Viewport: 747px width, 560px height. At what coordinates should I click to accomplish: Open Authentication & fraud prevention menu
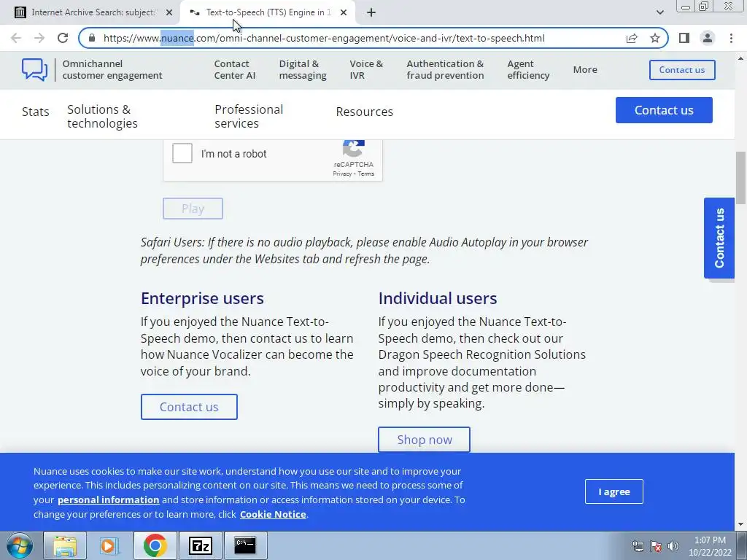coord(445,69)
